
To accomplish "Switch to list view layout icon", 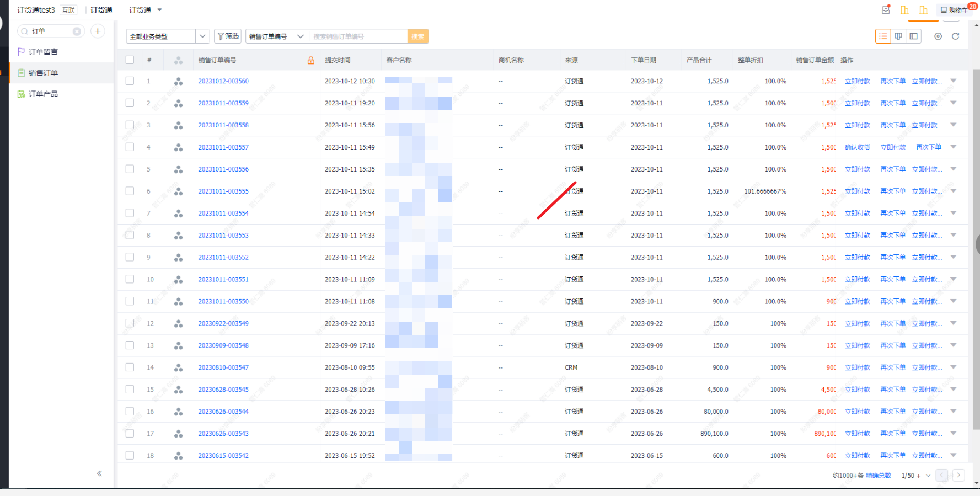I will pyautogui.click(x=883, y=36).
